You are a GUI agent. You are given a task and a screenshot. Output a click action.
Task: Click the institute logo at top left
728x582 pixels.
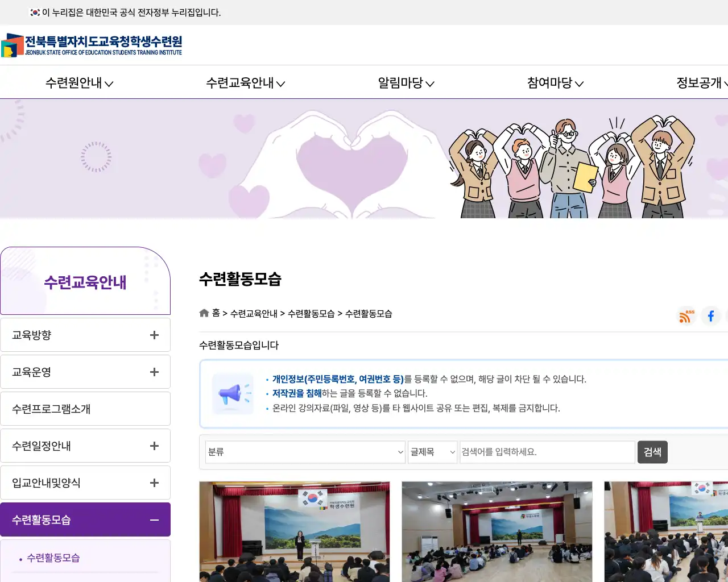tap(92, 45)
